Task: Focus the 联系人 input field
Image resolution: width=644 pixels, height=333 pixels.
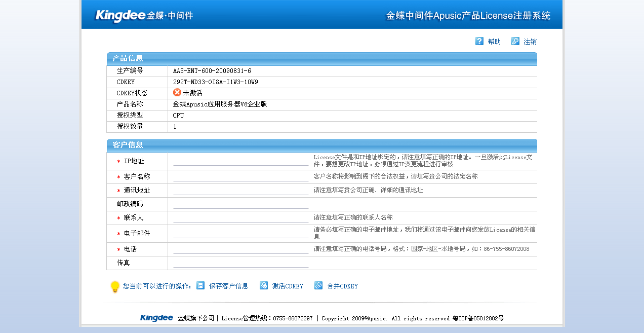Action: point(240,218)
